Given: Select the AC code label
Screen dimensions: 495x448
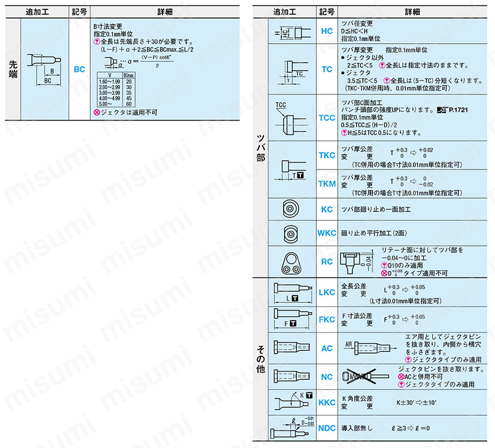Looking at the screenshot, I should click(327, 348).
